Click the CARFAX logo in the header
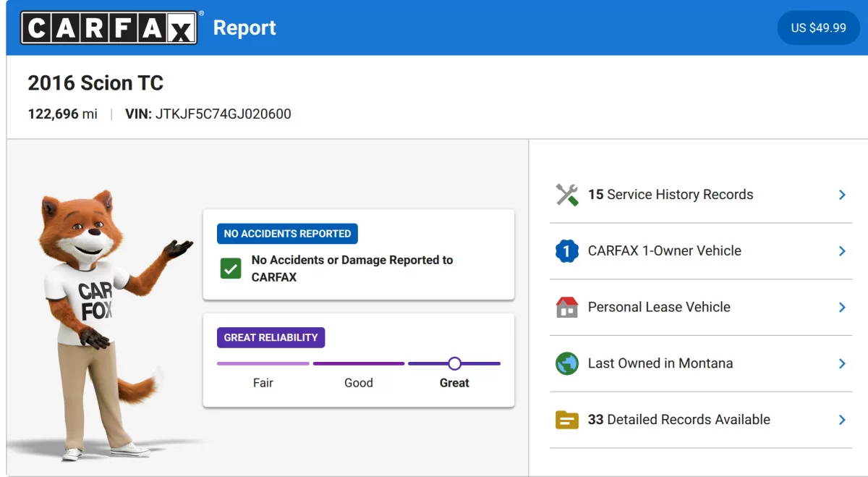 tap(109, 28)
